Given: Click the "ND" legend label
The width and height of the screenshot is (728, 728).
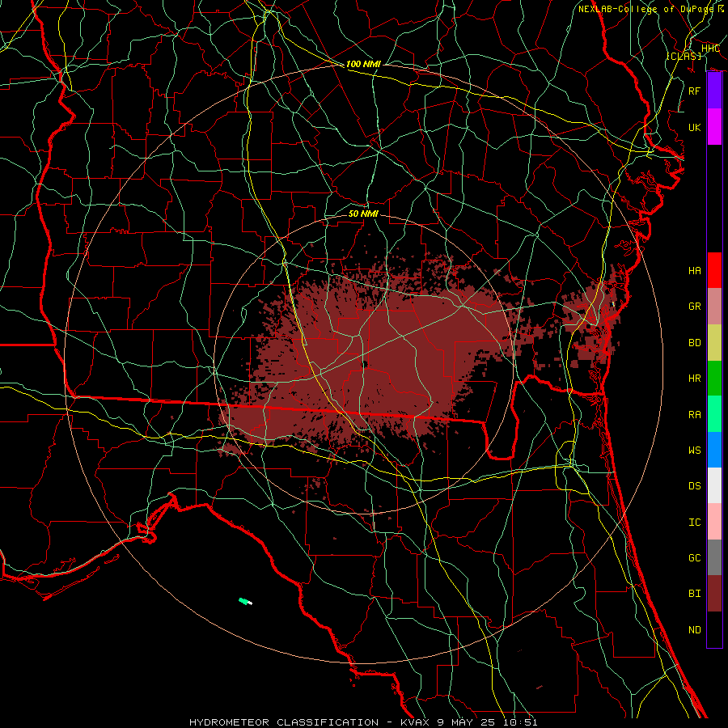Looking at the screenshot, I should coord(695,630).
